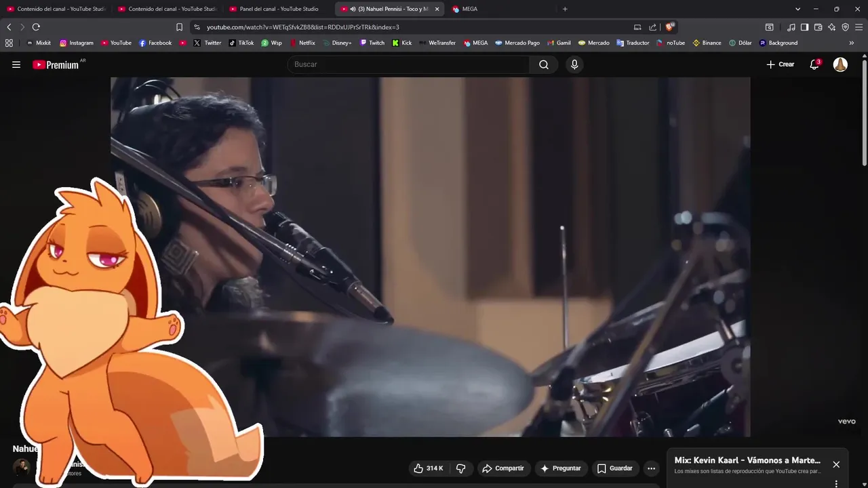This screenshot has height=488, width=868.
Task: Open Mix playlist kebab options
Action: click(x=836, y=483)
